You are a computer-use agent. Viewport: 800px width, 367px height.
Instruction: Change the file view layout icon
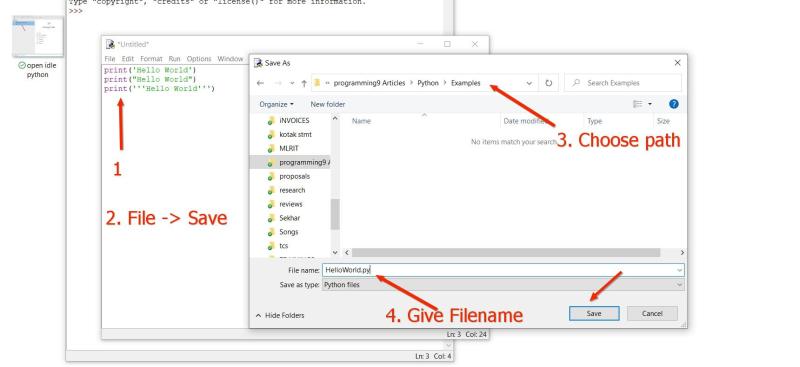638,104
